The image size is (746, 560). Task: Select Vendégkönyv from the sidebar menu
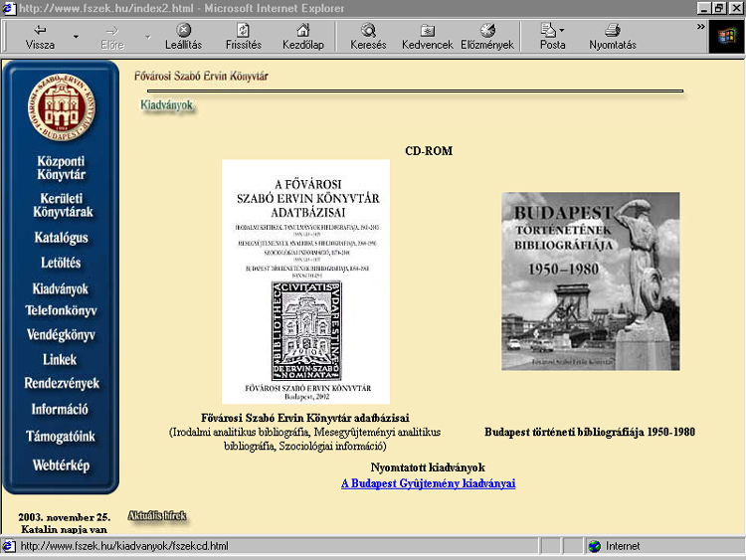(61, 335)
